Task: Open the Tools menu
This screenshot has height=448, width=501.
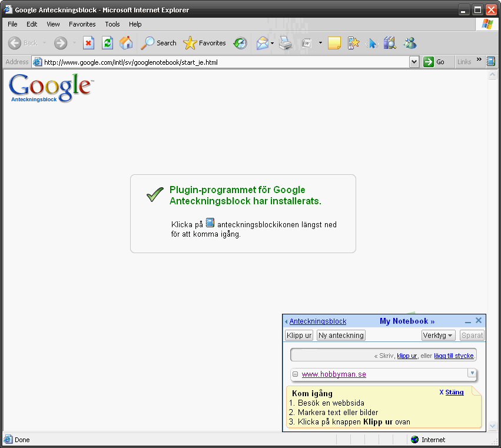Action: tap(112, 24)
